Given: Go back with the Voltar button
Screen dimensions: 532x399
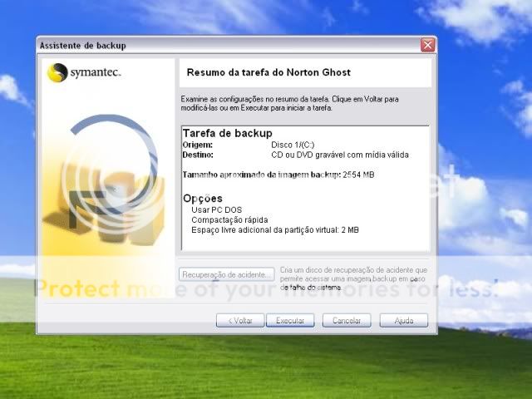Looking at the screenshot, I should (240, 320).
